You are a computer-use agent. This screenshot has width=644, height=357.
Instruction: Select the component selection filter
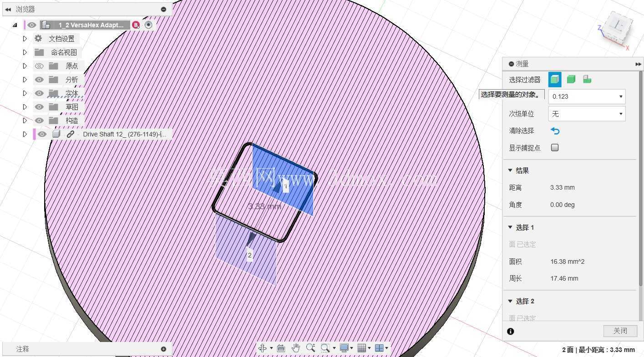point(587,80)
